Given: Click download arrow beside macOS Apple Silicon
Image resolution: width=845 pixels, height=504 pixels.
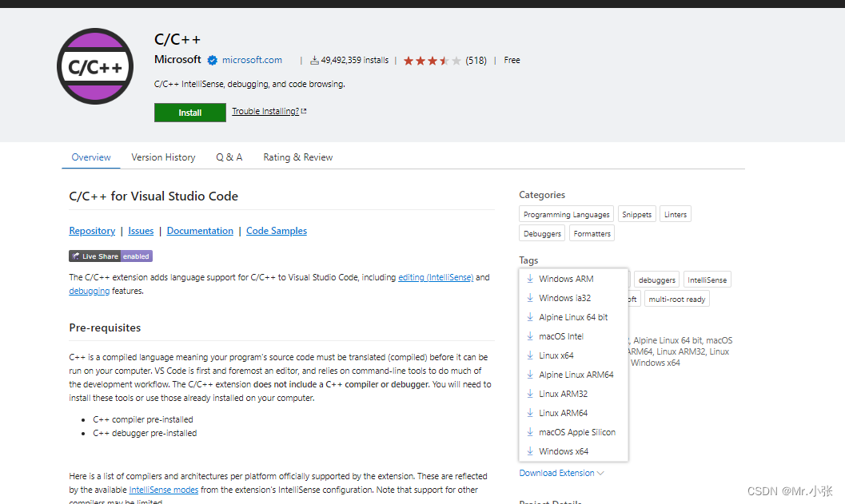Looking at the screenshot, I should pos(530,432).
